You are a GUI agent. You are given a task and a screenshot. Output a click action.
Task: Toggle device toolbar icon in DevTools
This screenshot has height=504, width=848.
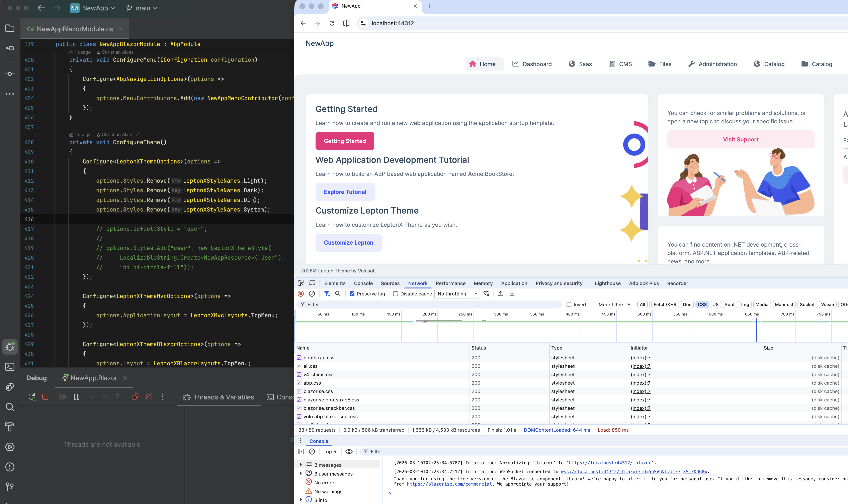(x=312, y=283)
